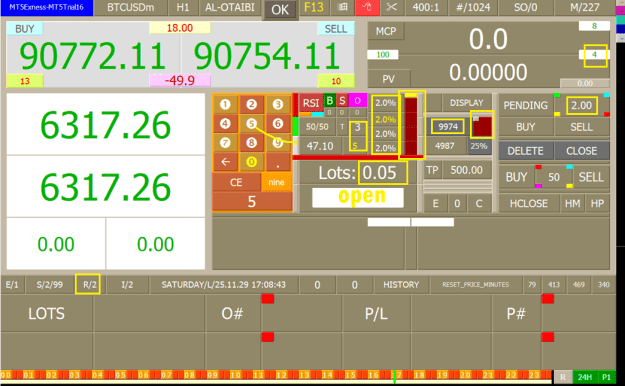Click the R/2 status cell
Viewport: 625px width, 386px height.
tap(88, 285)
